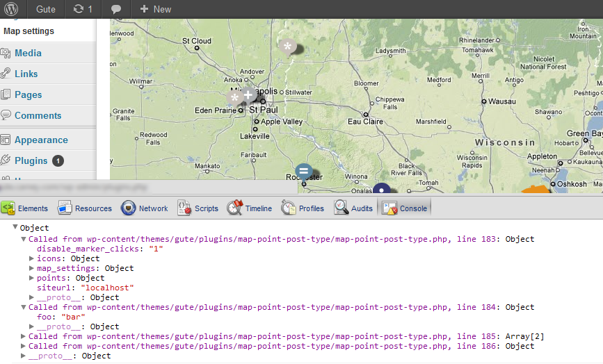Click the St Cloud label on map
This screenshot has height=364, width=603.
point(197,41)
